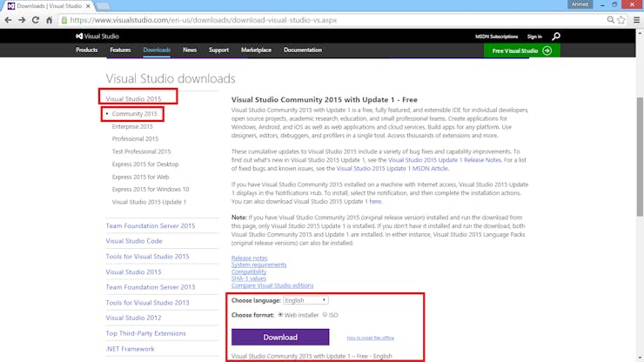This screenshot has height=362, width=644.
Task: Select Express 2015 for Desktop
Action: coord(145,164)
